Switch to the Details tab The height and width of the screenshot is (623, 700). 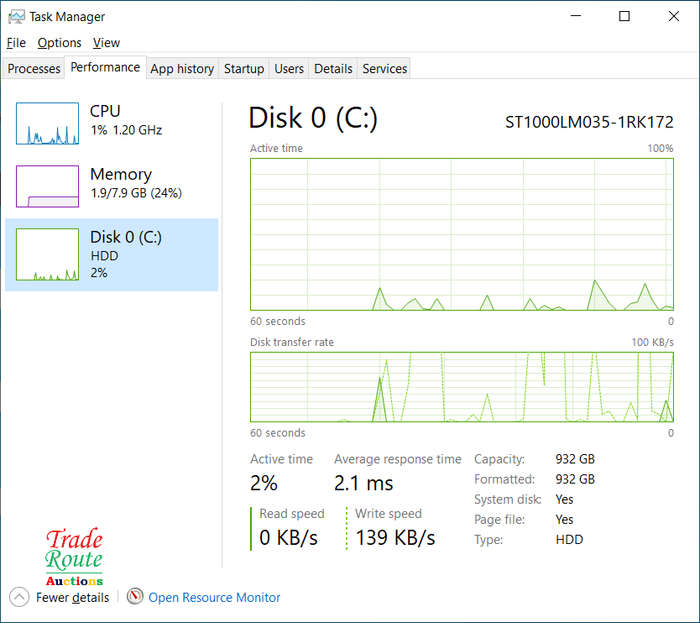333,69
